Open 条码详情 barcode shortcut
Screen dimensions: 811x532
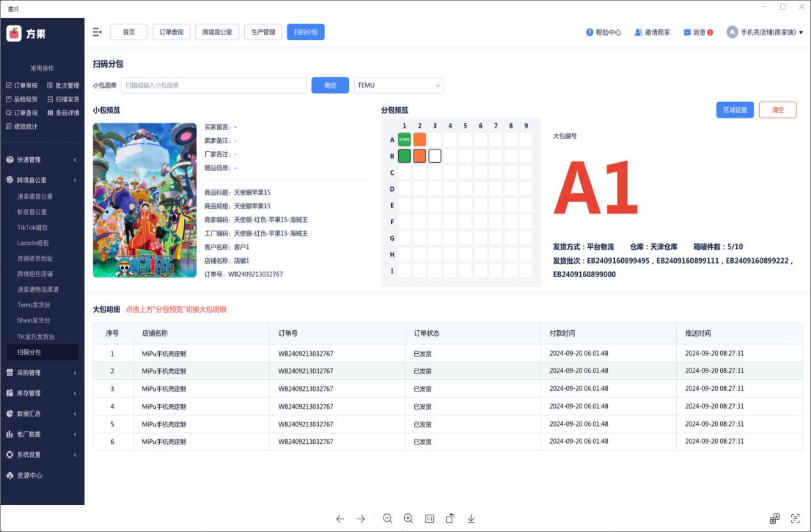(x=63, y=112)
